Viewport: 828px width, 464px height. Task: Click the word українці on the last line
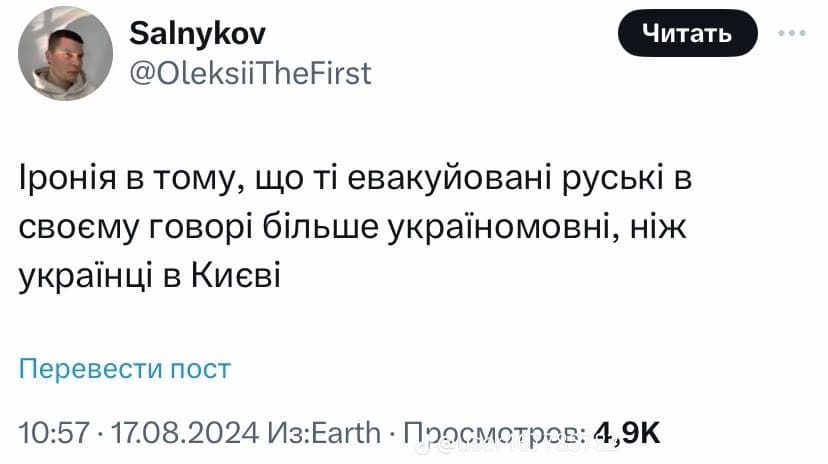click(86, 273)
